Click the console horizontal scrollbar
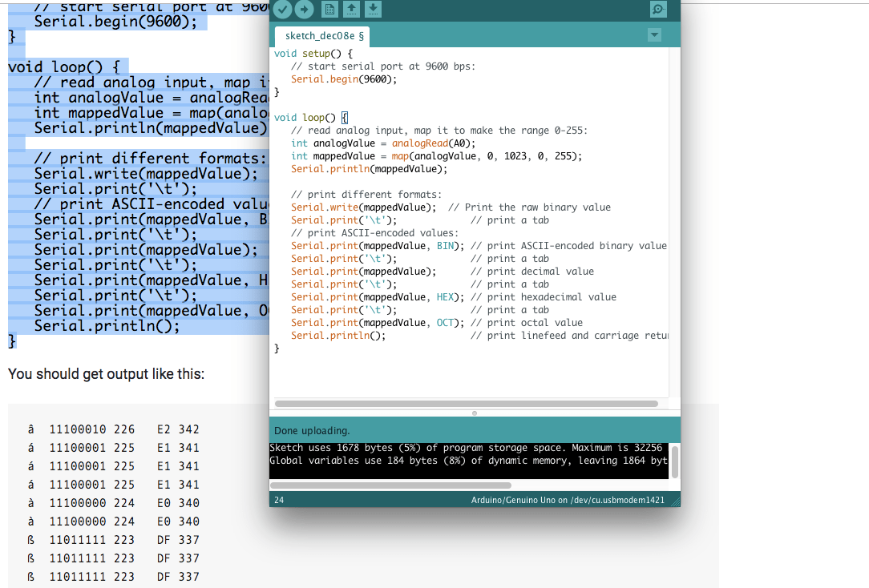Image resolution: width=869 pixels, height=588 pixels. click(x=390, y=485)
